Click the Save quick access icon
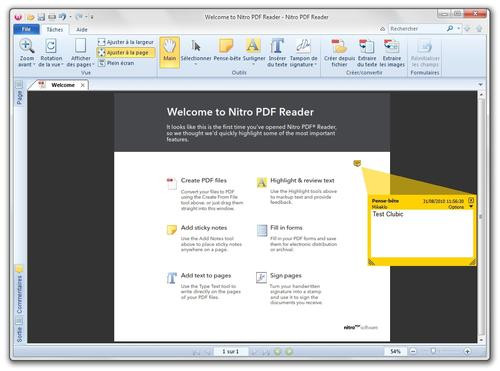 [x=41, y=17]
